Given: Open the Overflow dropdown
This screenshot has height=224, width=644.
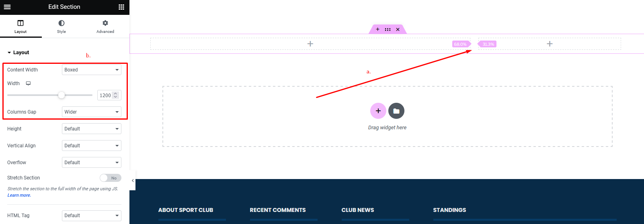Looking at the screenshot, I should pyautogui.click(x=92, y=163).
